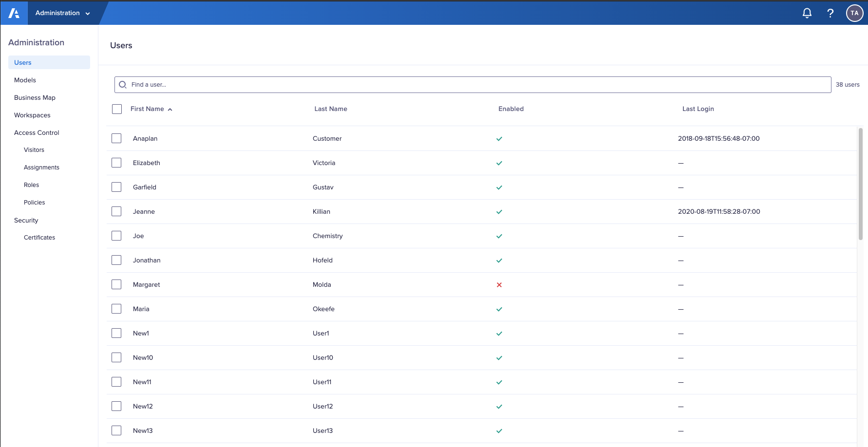
Task: Click the enabled checkmark for Elizabeth Victoria
Action: pos(499,163)
